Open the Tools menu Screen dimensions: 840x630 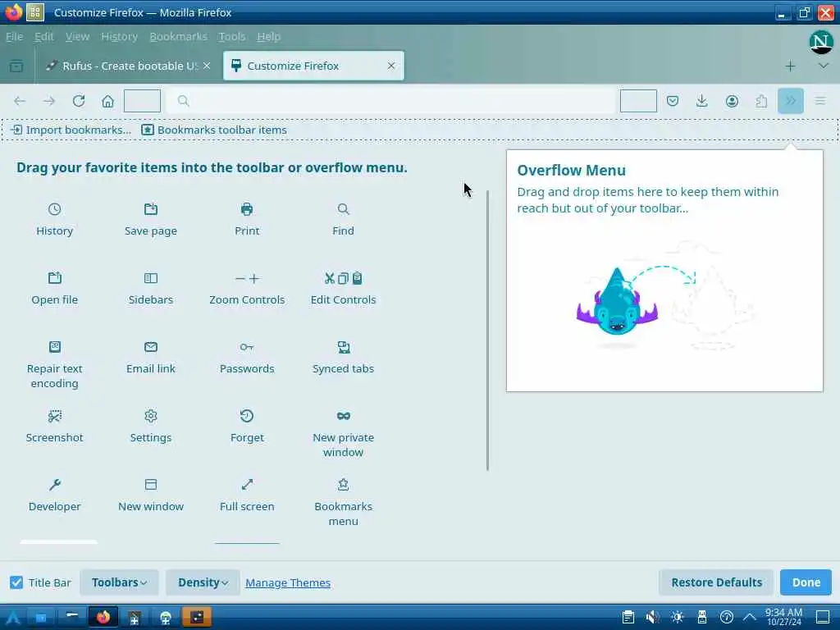click(x=231, y=36)
